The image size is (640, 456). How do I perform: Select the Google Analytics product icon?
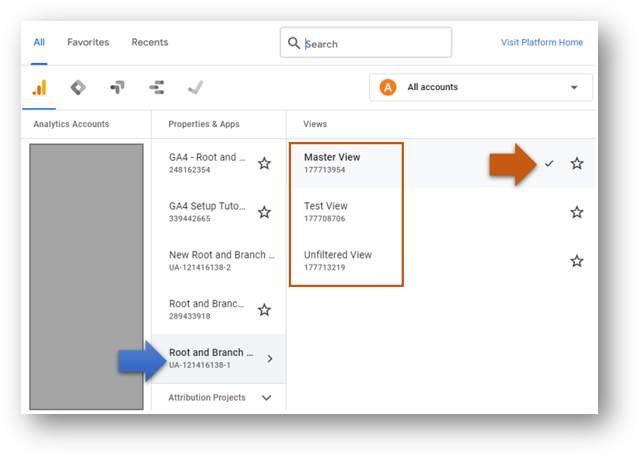[40, 88]
